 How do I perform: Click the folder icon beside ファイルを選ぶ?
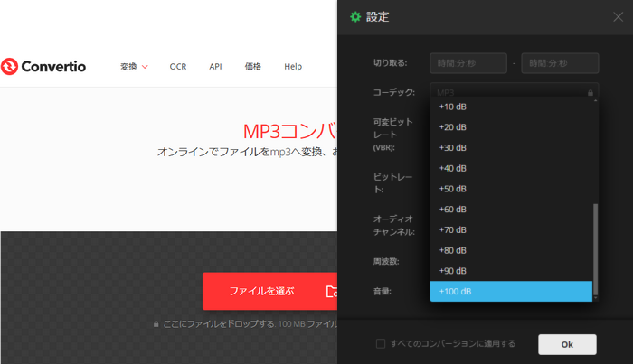(331, 291)
